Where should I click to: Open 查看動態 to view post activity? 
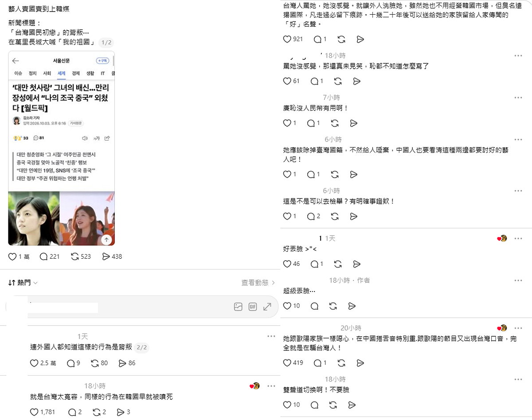point(258,283)
